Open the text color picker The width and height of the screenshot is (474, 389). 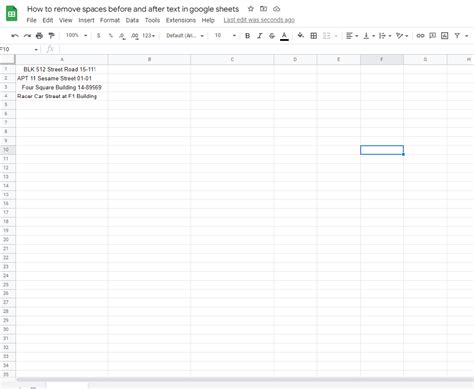[284, 36]
